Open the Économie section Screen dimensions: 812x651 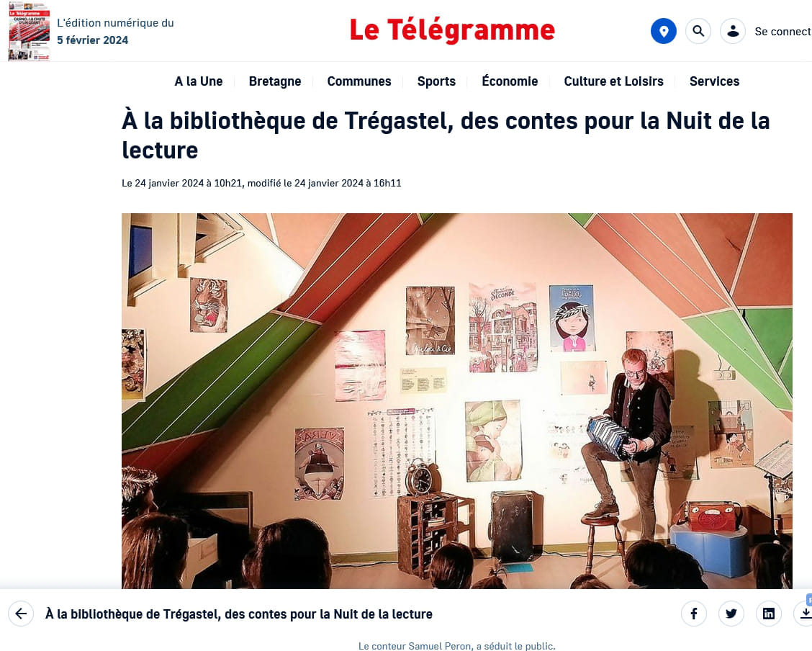pos(510,81)
